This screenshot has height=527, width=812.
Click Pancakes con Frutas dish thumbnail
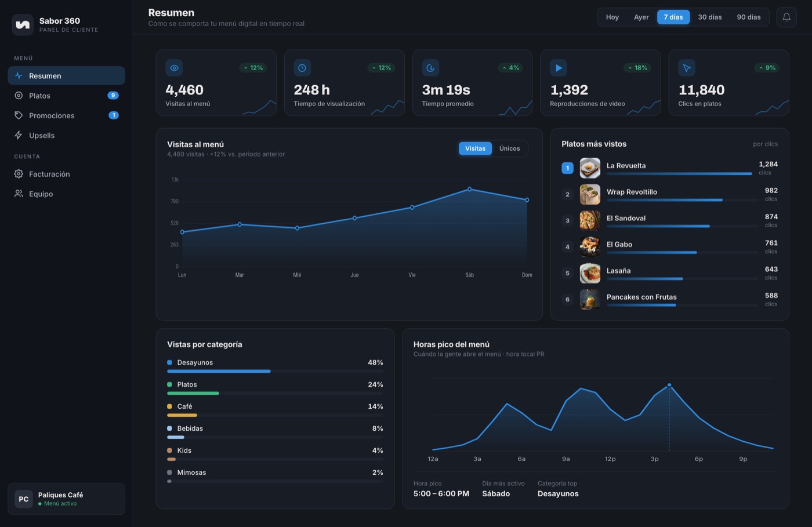click(x=590, y=299)
